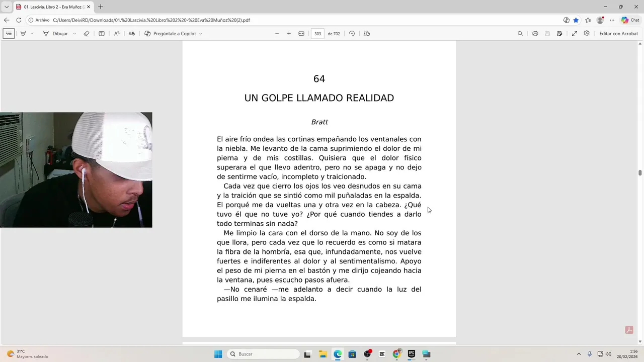Open Edge settings and more menu

coord(612,20)
